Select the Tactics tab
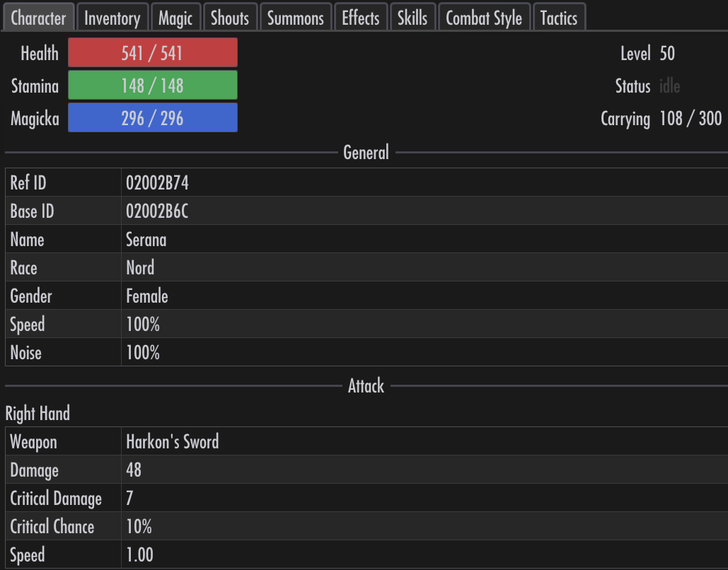Image resolution: width=728 pixels, height=570 pixels. click(x=559, y=17)
